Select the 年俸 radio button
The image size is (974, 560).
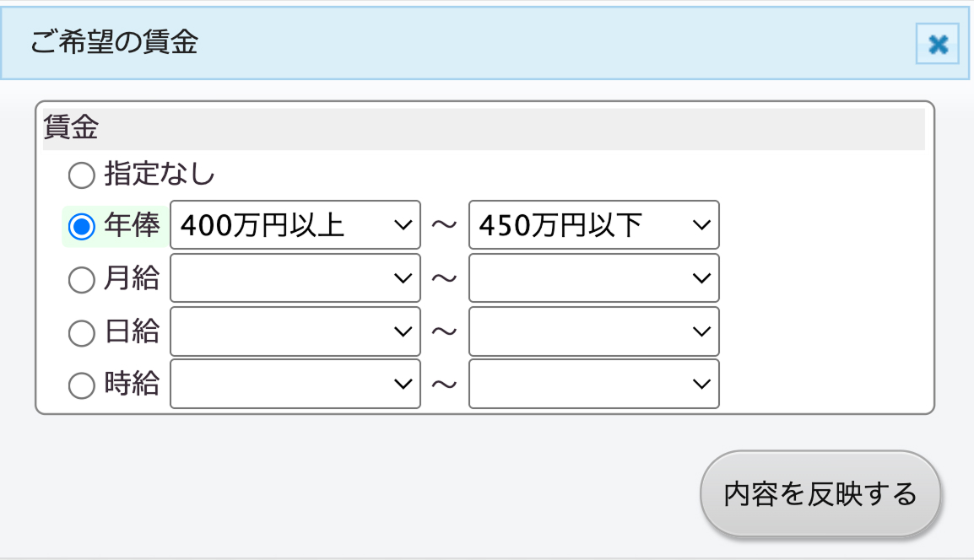coord(81,226)
